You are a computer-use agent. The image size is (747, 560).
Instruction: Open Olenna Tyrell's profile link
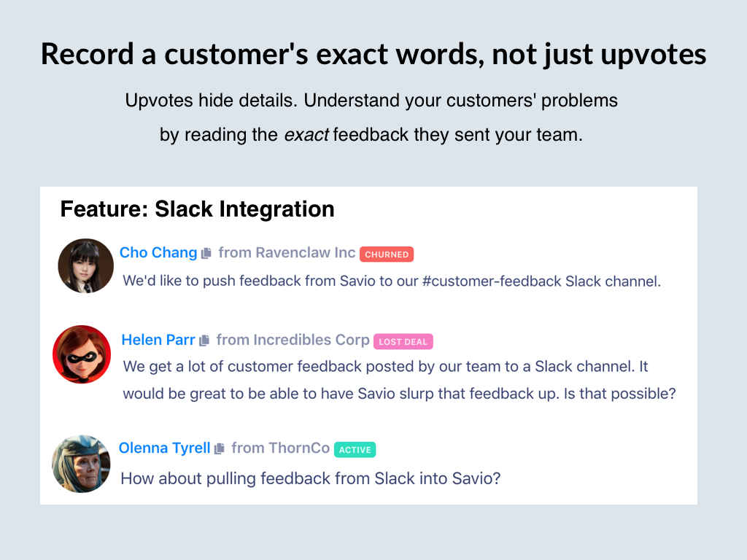[164, 448]
